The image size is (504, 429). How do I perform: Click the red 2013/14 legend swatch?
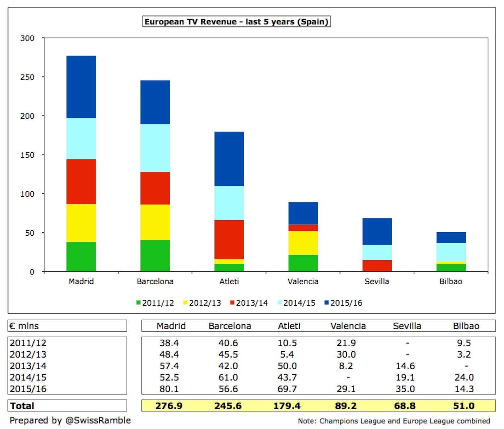click(x=232, y=302)
